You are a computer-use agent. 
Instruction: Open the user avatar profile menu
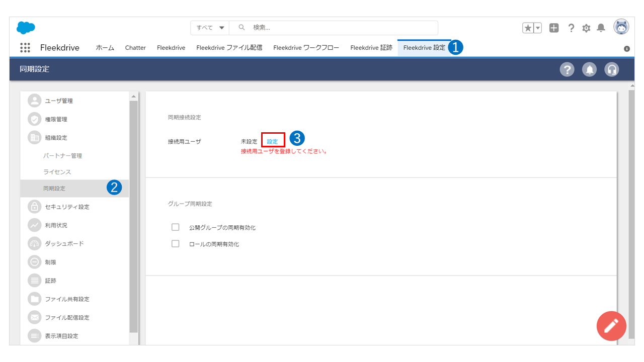621,27
